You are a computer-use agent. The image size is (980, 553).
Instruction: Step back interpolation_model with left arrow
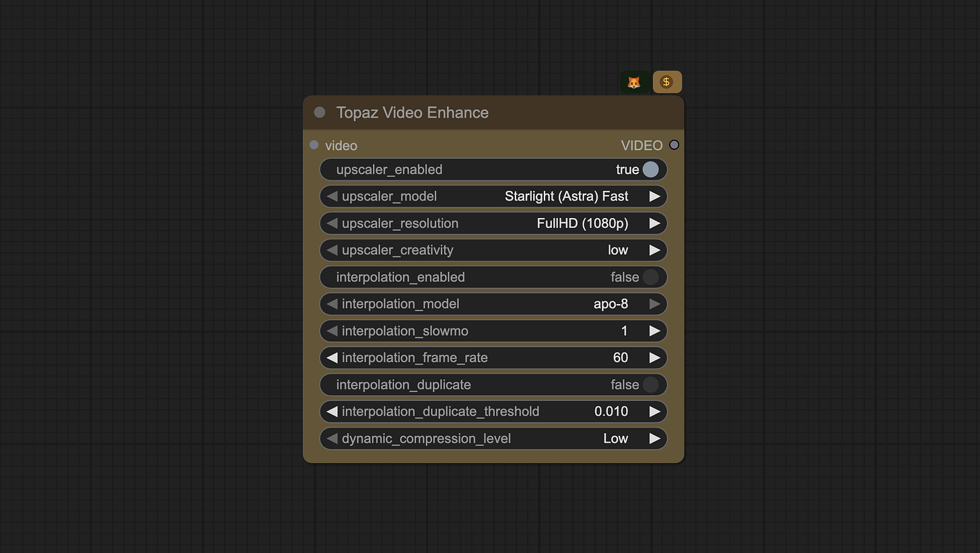click(x=332, y=304)
